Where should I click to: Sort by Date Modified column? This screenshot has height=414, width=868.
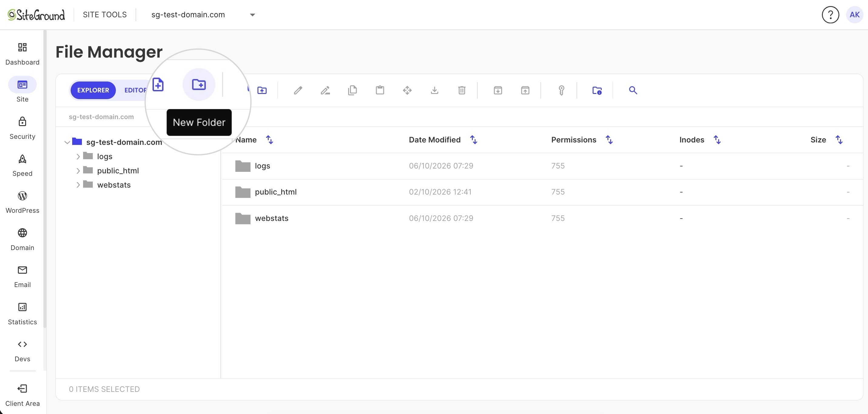coord(473,140)
